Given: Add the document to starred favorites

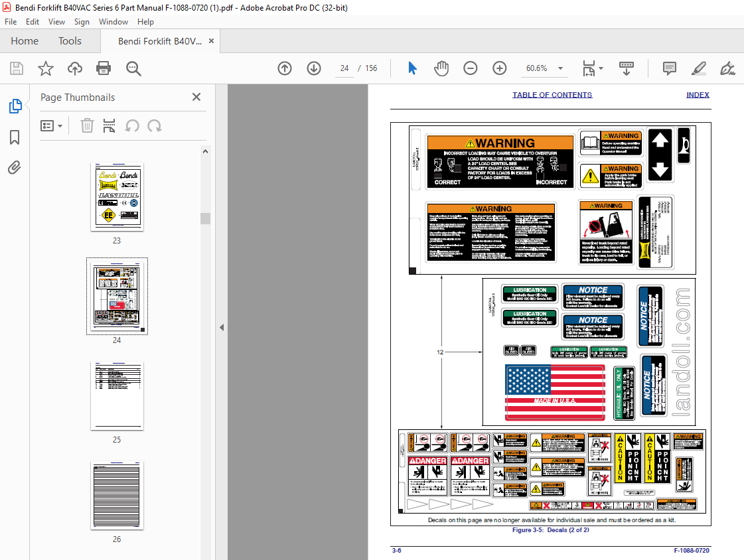Looking at the screenshot, I should (x=46, y=68).
